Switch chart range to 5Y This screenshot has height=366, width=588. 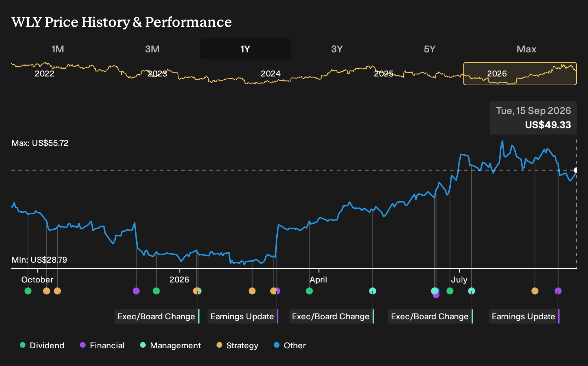point(430,49)
